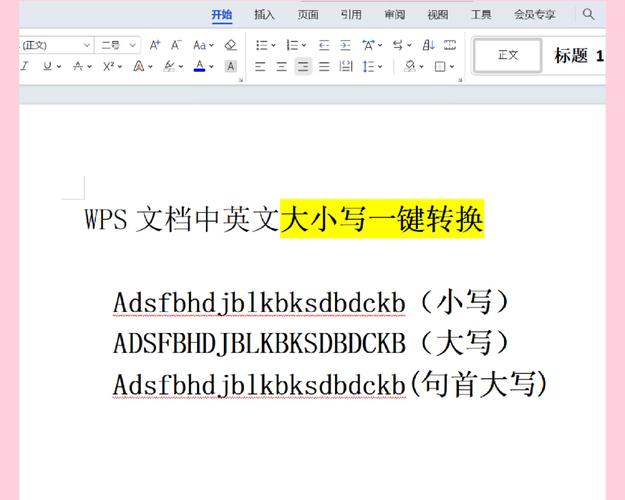Viewport: 625px width, 500px height.
Task: Apply paragraph shading fill
Action: tap(409, 66)
